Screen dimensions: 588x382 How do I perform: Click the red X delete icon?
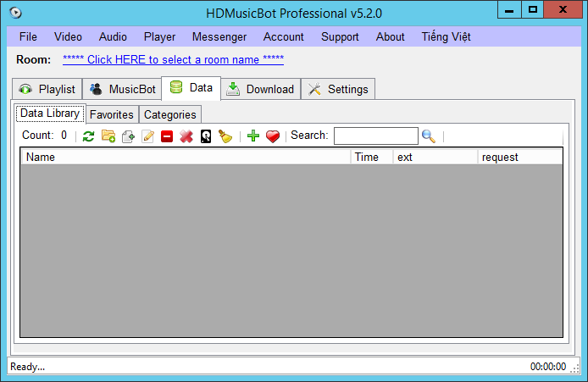[186, 136]
